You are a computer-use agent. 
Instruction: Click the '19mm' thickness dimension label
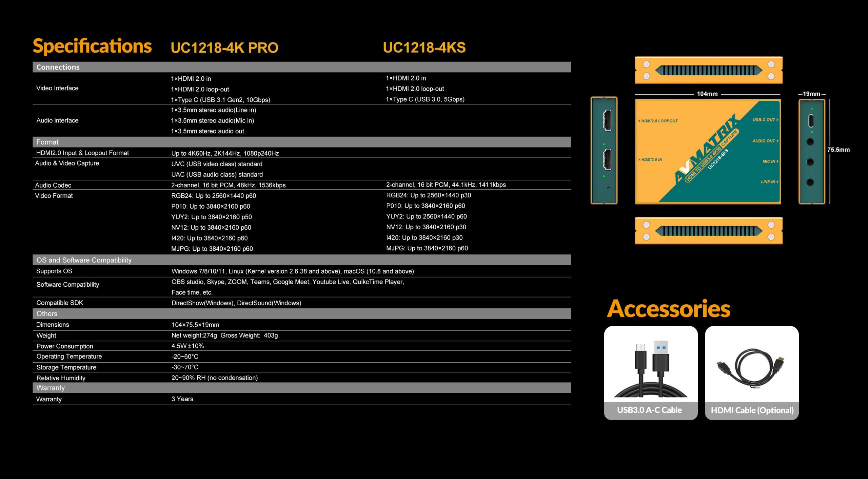(811, 94)
